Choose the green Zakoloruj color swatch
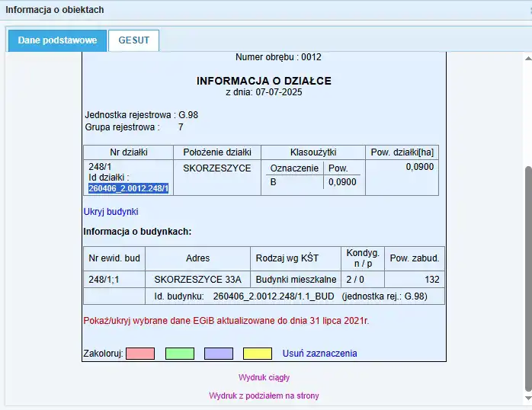This screenshot has height=410, width=532. point(180,354)
